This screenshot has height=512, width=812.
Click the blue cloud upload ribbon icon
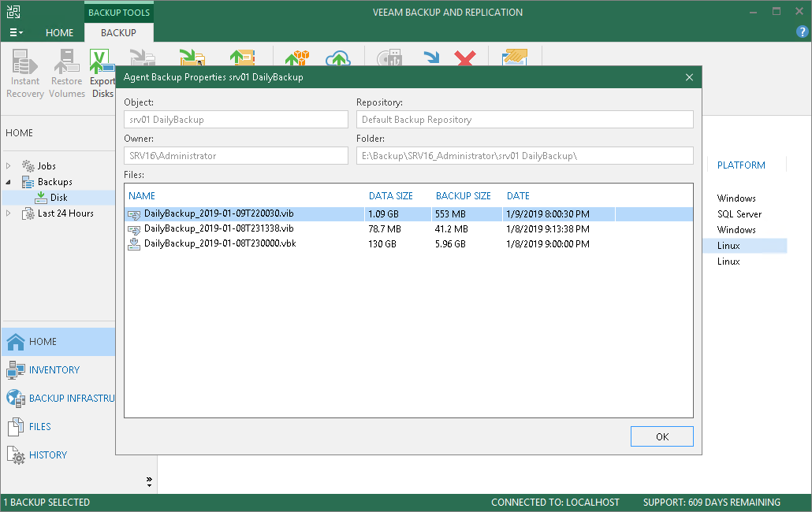(x=338, y=58)
